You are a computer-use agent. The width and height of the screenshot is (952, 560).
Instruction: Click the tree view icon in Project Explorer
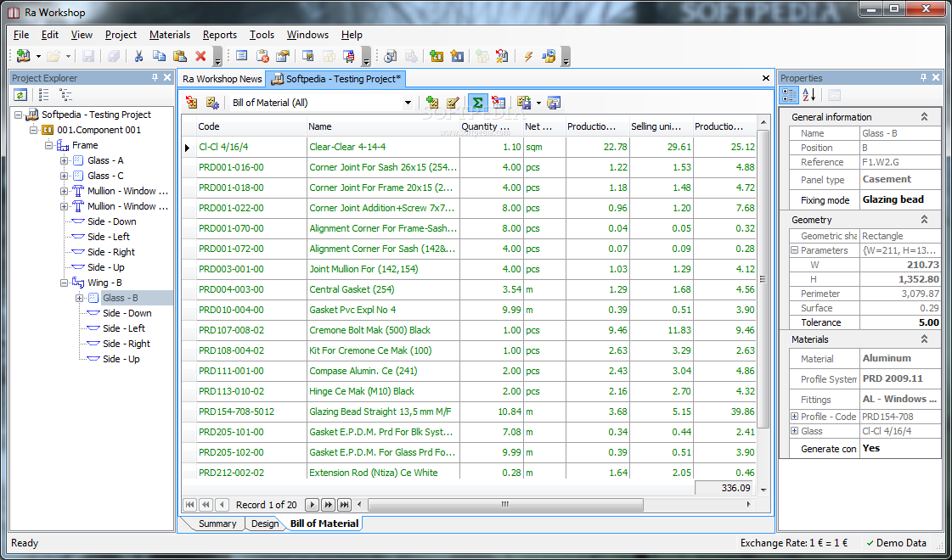coord(65,95)
